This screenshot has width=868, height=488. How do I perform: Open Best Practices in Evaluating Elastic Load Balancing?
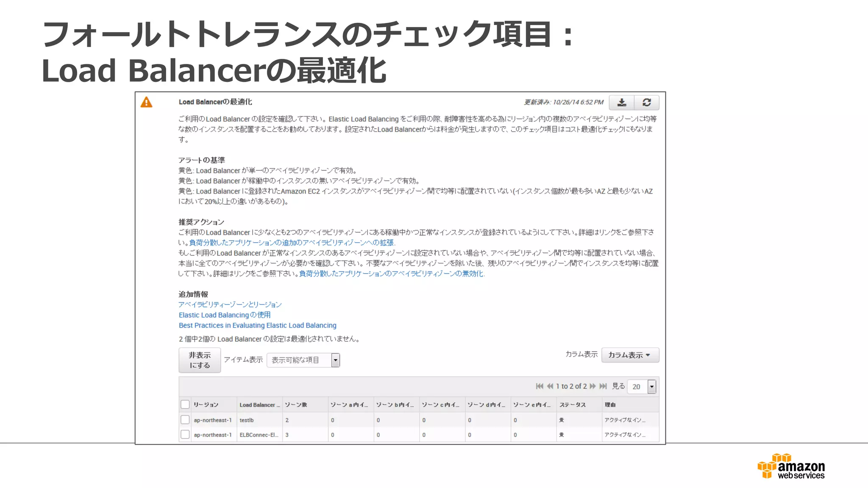(x=257, y=325)
